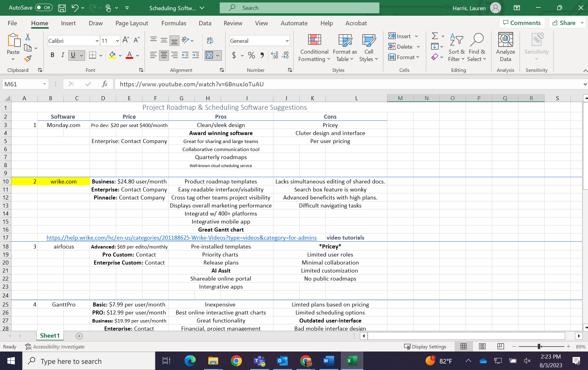
Task: Toggle Italic formatting
Action: [x=63, y=55]
